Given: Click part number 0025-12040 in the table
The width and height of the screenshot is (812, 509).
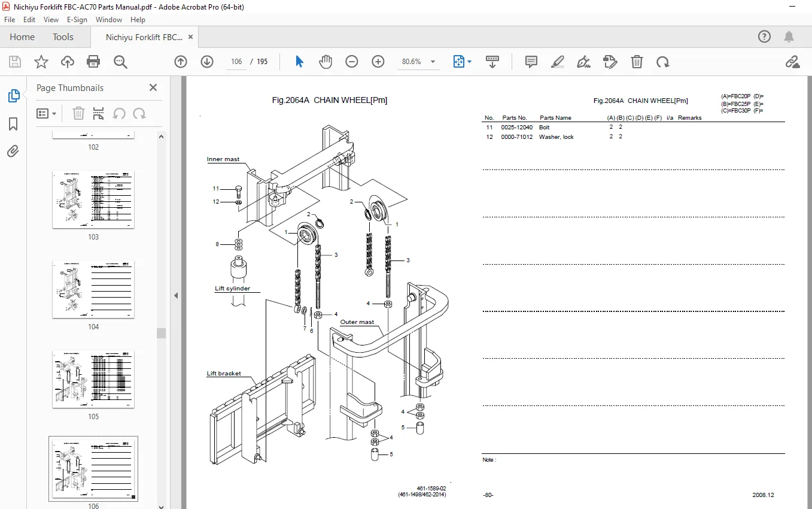Looking at the screenshot, I should coord(517,128).
